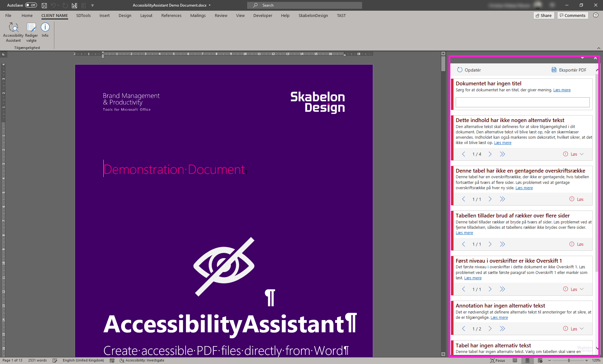
Task: Open the TAST tab
Action: (x=341, y=15)
